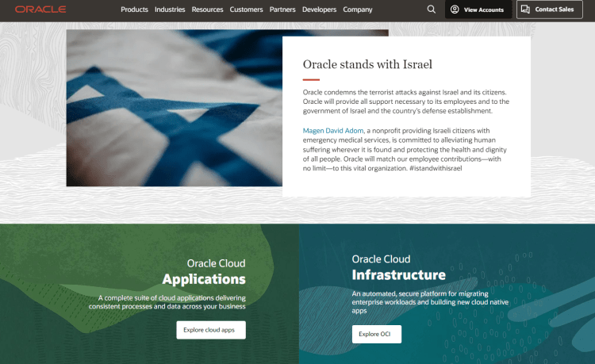The height and width of the screenshot is (364, 595).
Task: Click the Explore OCI button
Action: coord(376,334)
